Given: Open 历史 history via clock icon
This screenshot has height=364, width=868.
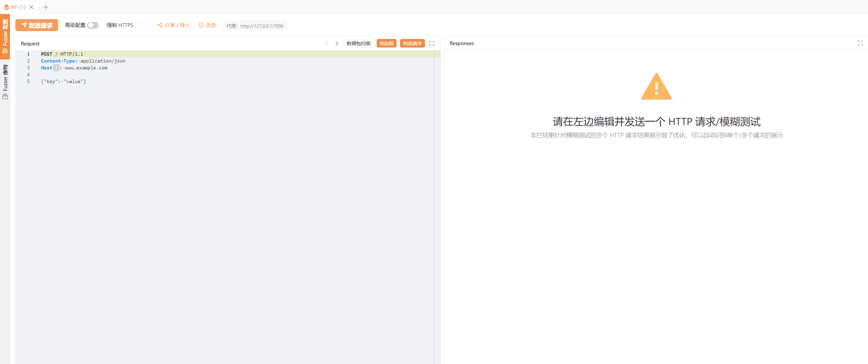Looking at the screenshot, I should (x=201, y=25).
